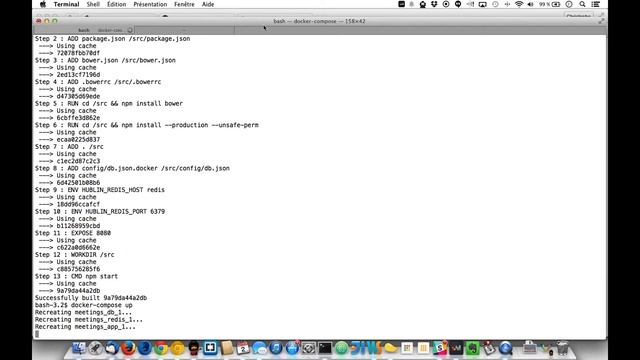This screenshot has height=360, width=640.
Task: Open Calendar from the dock
Action: pyautogui.click(x=243, y=348)
